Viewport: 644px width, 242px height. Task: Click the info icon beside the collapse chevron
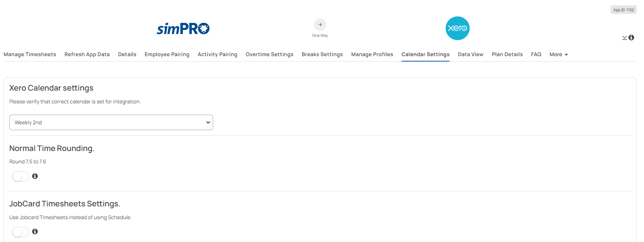(x=631, y=38)
